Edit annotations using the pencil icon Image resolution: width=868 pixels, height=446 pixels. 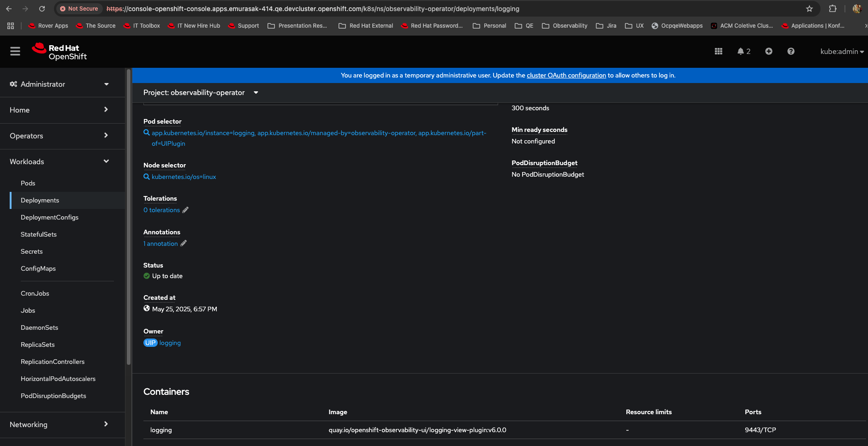[x=184, y=244]
